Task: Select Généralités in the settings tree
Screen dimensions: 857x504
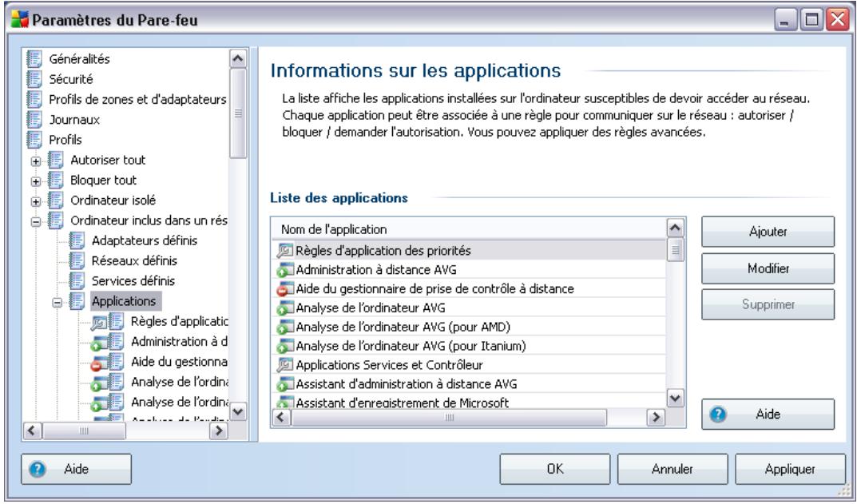Action: (x=79, y=58)
